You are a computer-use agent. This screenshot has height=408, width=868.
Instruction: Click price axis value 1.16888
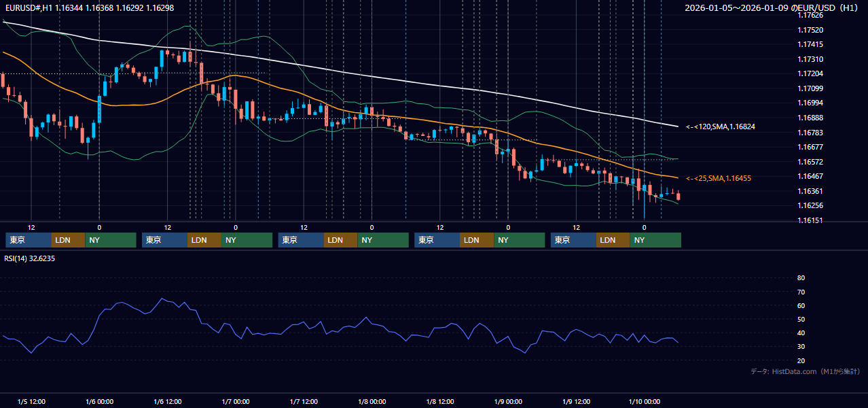810,118
